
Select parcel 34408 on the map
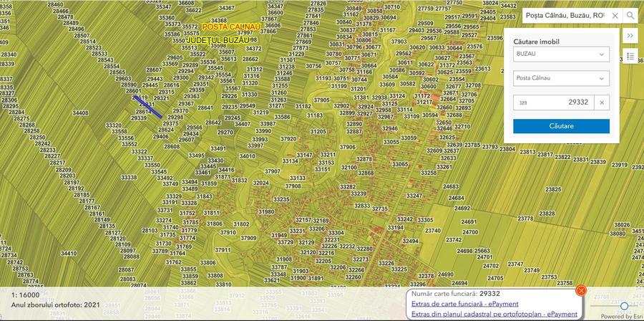tap(80, 112)
